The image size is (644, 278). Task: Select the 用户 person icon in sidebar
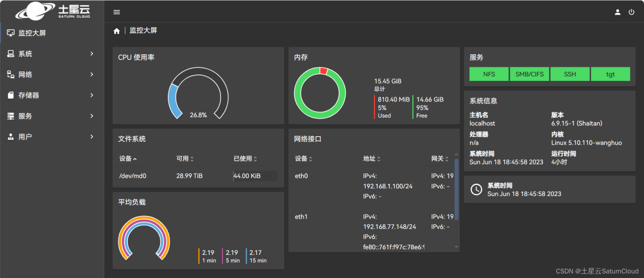(x=11, y=136)
